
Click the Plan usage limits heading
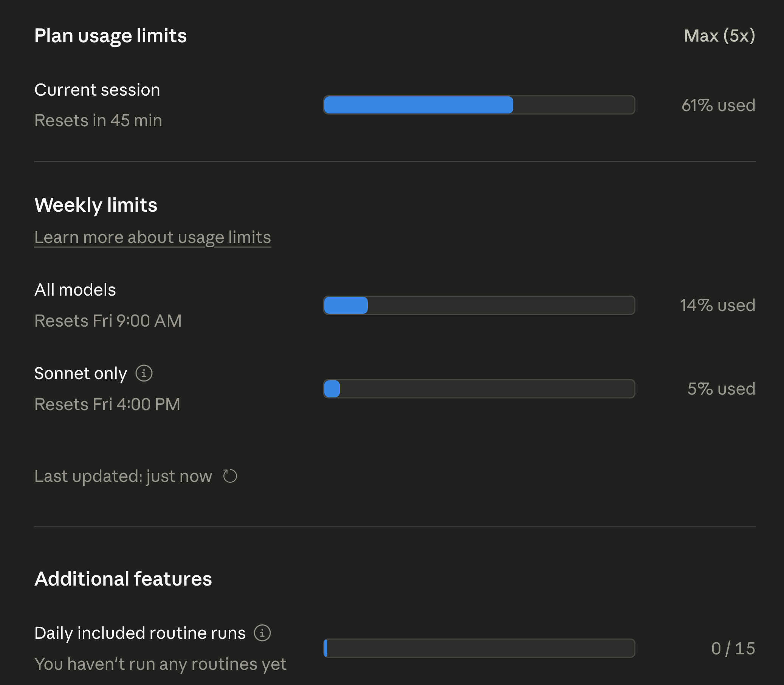click(110, 36)
